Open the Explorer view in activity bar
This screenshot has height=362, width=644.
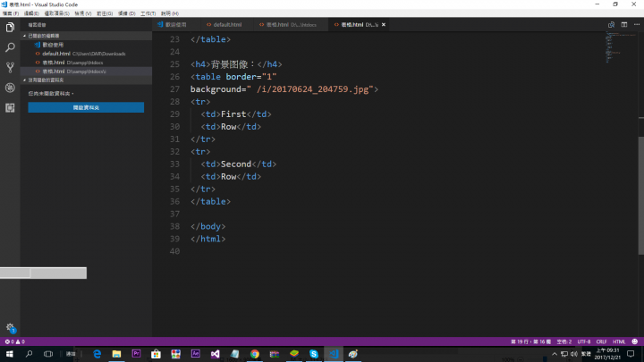tap(10, 28)
